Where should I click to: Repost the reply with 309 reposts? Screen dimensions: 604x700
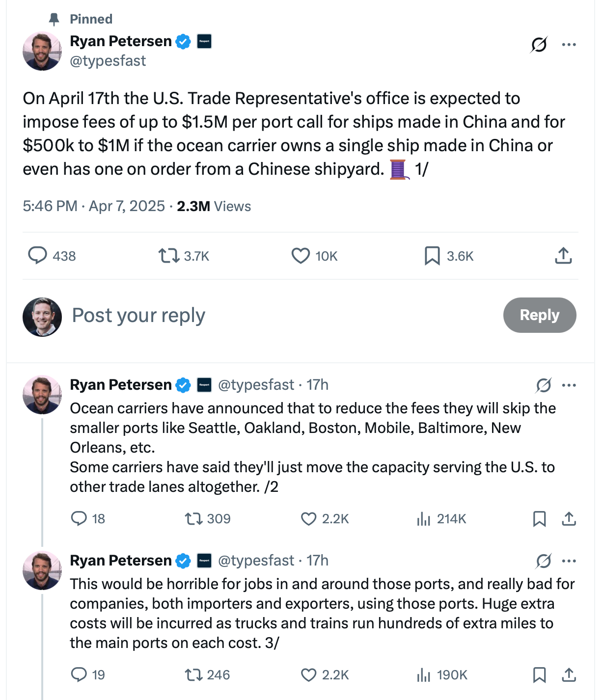coord(193,519)
